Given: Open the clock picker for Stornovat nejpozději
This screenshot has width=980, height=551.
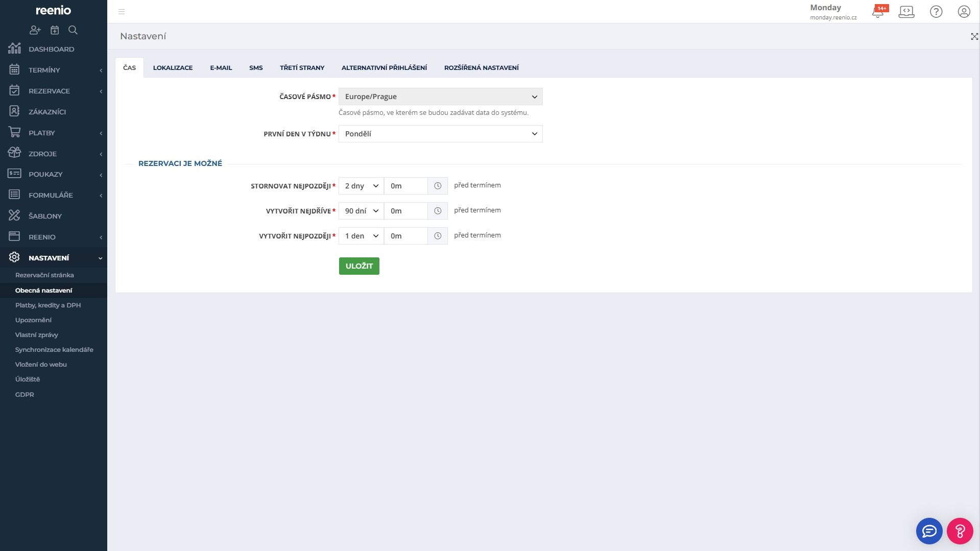Looking at the screenshot, I should click(438, 186).
